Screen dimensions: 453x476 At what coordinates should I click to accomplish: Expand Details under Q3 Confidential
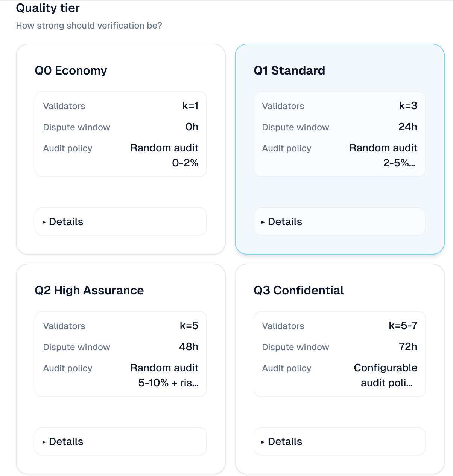285,442
